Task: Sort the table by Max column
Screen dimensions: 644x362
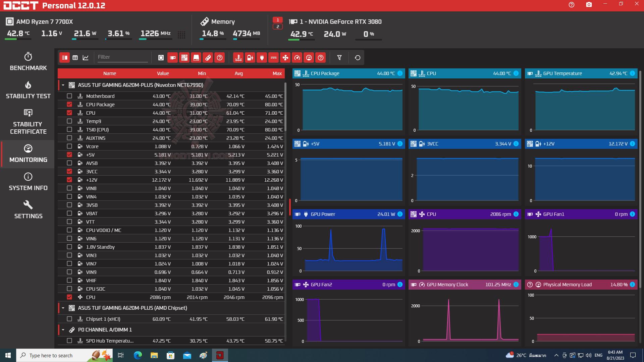Action: 277,73
